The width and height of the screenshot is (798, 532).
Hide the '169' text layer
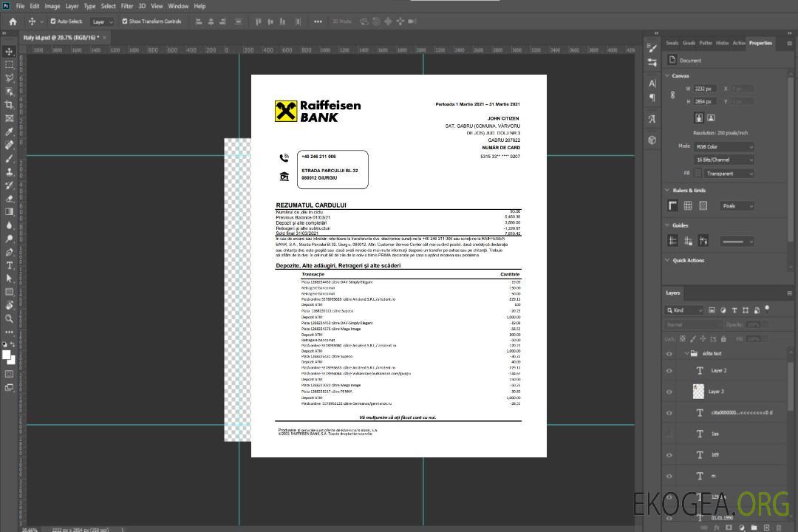pos(669,455)
